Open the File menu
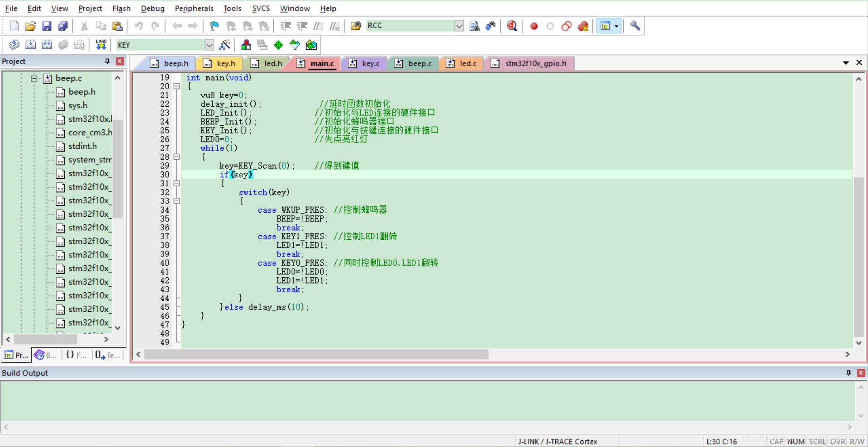This screenshot has height=447, width=868. coord(11,8)
